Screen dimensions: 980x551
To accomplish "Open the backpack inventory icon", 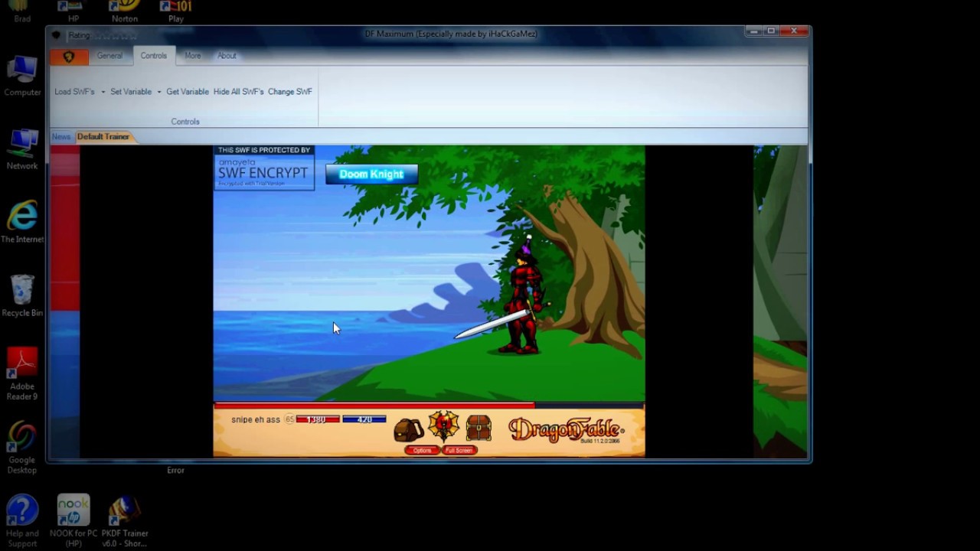I will (408, 430).
